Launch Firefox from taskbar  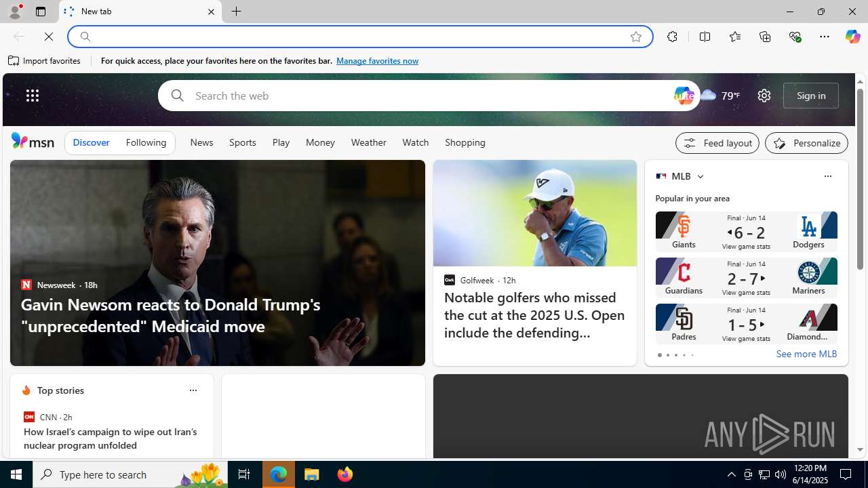coord(344,474)
